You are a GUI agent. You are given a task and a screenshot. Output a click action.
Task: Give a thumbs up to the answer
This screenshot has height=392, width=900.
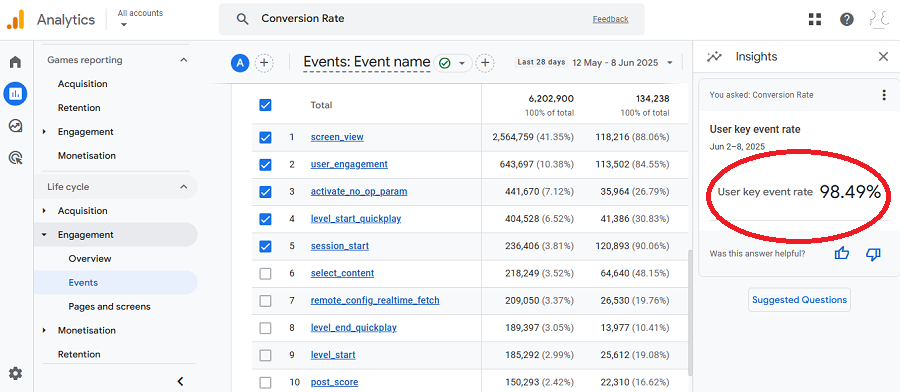[x=842, y=253]
